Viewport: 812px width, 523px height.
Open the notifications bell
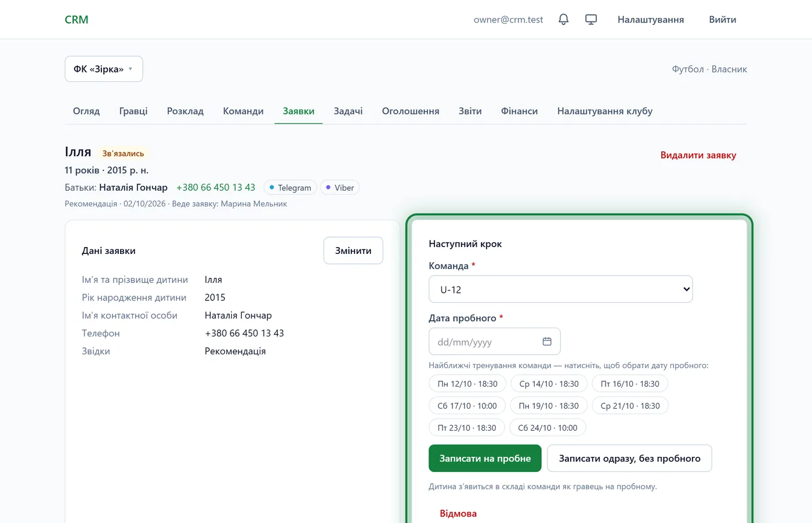[563, 20]
